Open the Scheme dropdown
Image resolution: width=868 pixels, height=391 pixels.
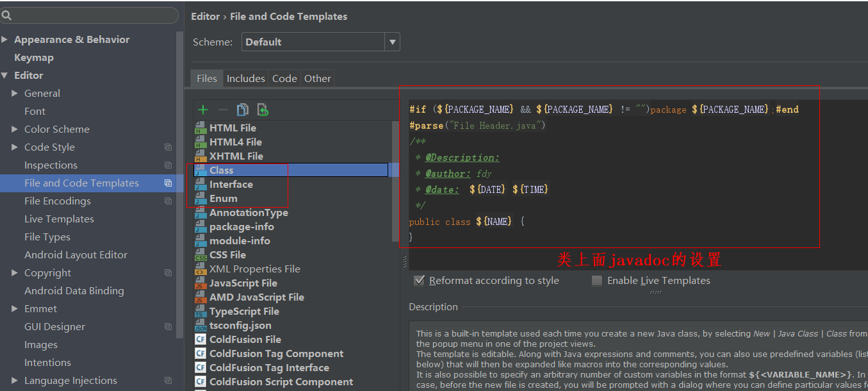(392, 42)
